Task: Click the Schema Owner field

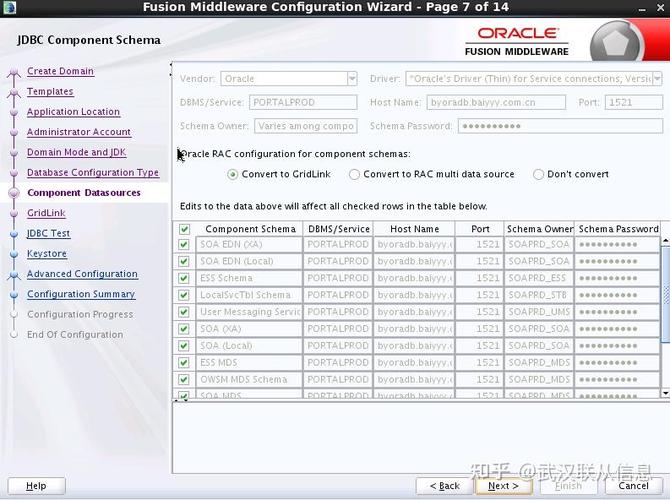Action: click(306, 126)
